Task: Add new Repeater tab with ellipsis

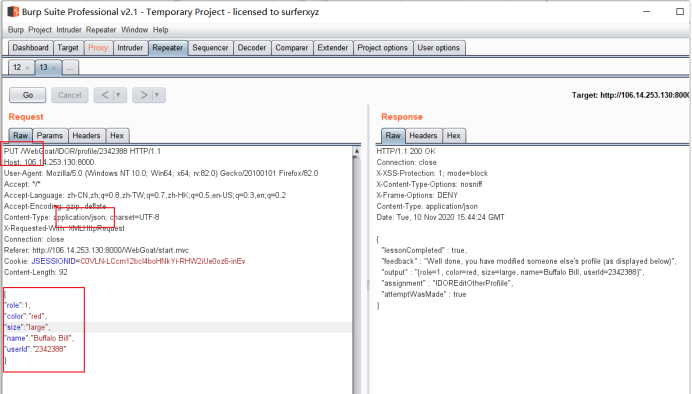Action: [x=70, y=68]
